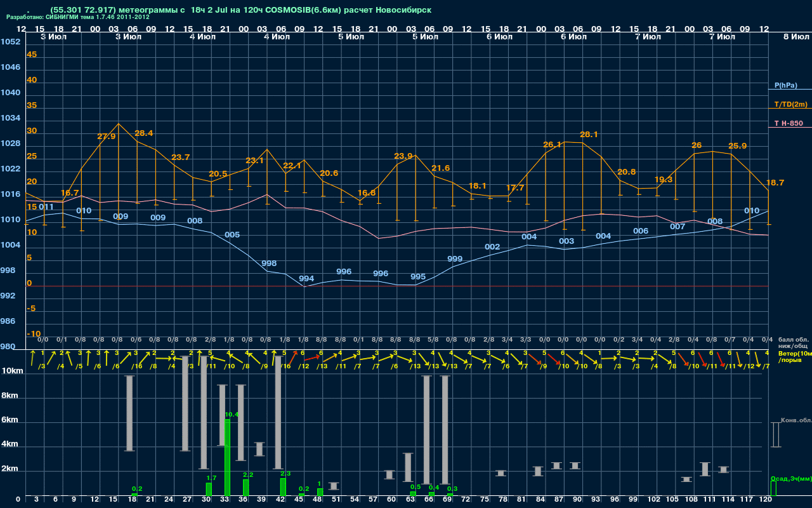
Task: Click the 005 pressure value
Action: (232, 235)
